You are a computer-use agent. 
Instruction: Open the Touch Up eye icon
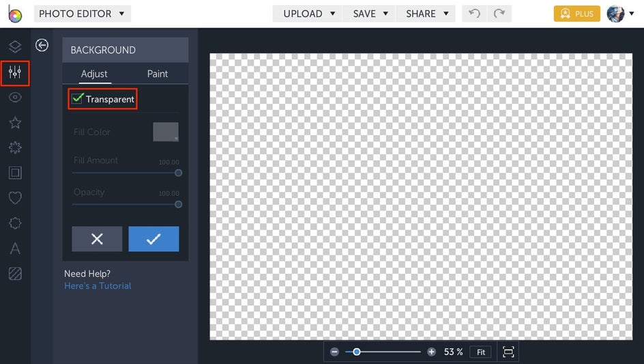[15, 98]
